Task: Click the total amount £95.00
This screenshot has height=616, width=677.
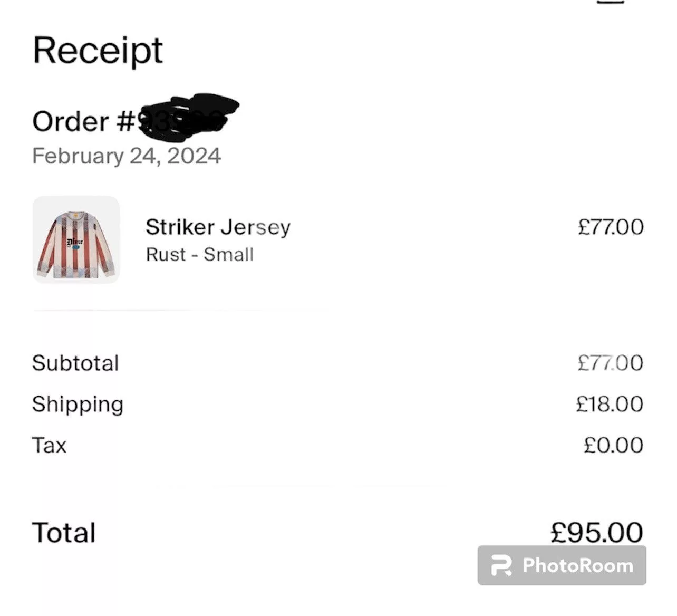Action: (x=597, y=532)
